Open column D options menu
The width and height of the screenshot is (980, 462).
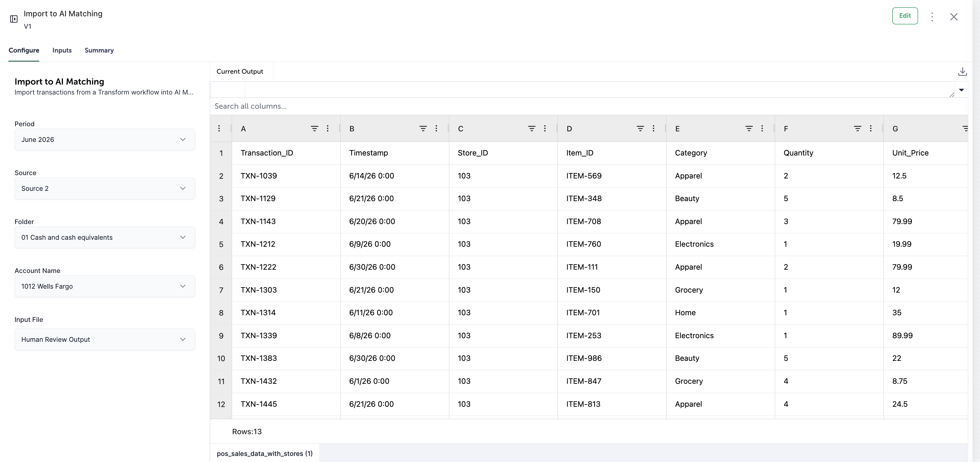pos(654,128)
